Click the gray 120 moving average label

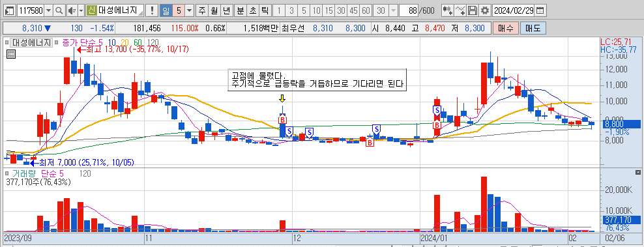pos(153,42)
